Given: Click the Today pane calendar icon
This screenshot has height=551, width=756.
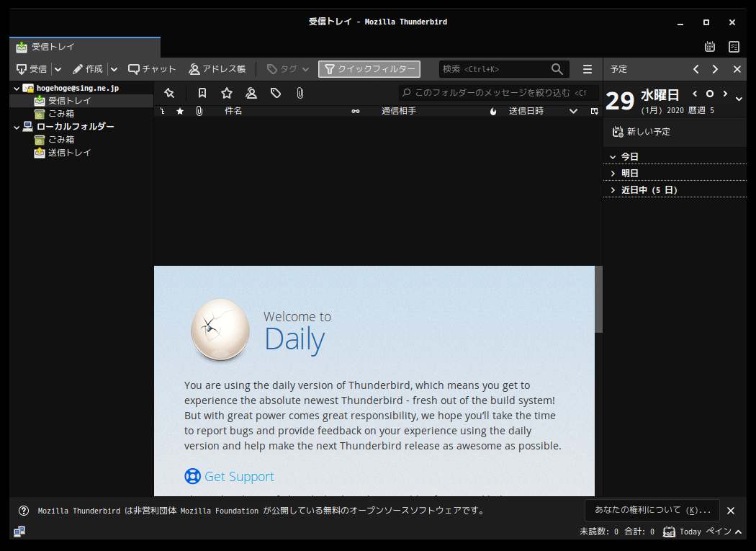Looking at the screenshot, I should [x=669, y=532].
